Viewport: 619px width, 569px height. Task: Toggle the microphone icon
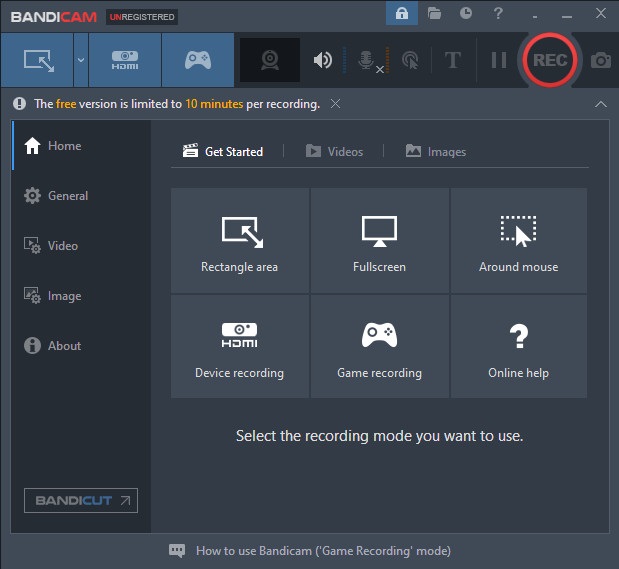(x=366, y=60)
